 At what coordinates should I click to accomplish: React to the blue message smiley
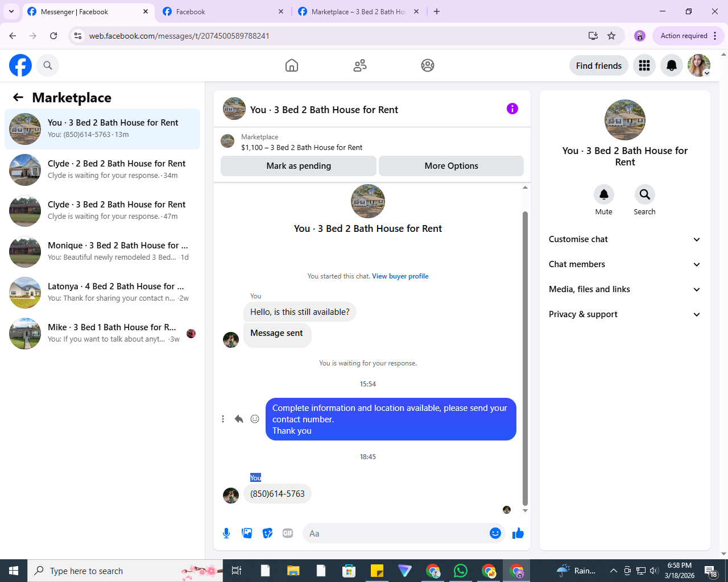255,419
